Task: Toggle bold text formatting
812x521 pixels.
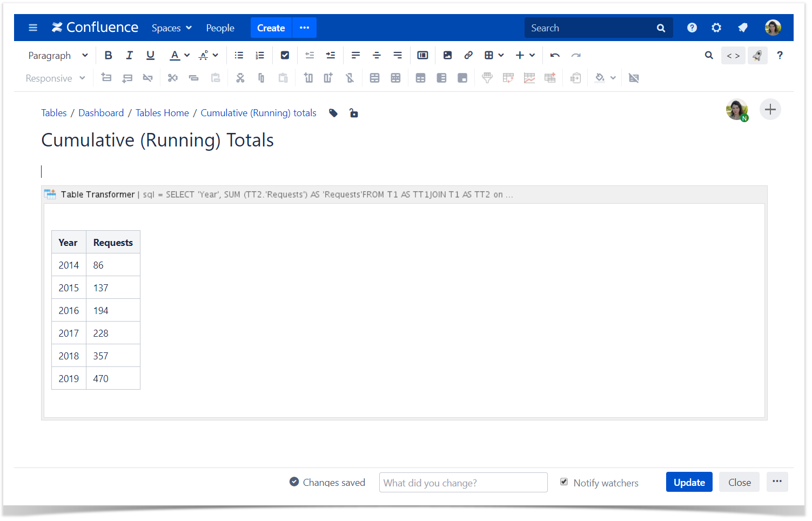Action: pos(108,55)
